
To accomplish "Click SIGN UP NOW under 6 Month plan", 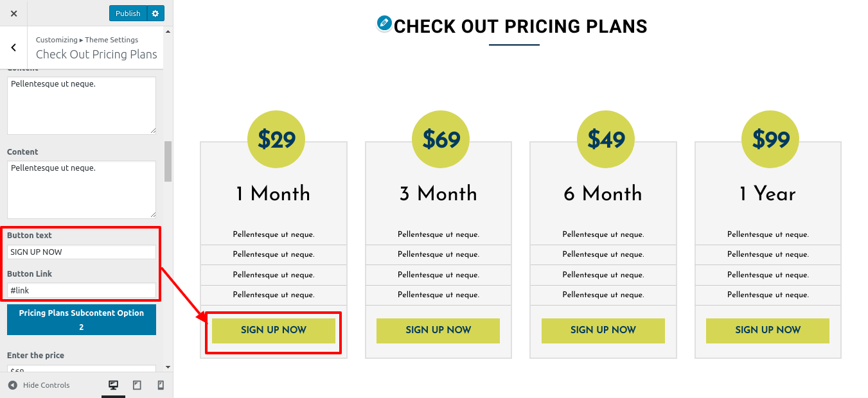I will pos(603,331).
